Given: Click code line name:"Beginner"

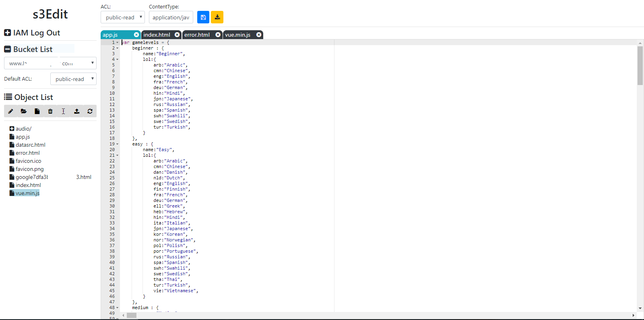Looking at the screenshot, I should pyautogui.click(x=164, y=54).
